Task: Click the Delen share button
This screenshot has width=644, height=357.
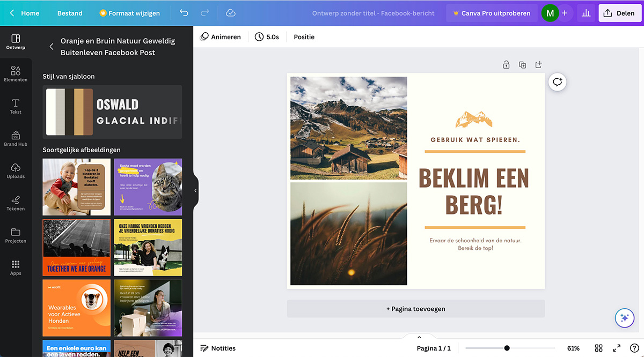Action: [x=619, y=13]
